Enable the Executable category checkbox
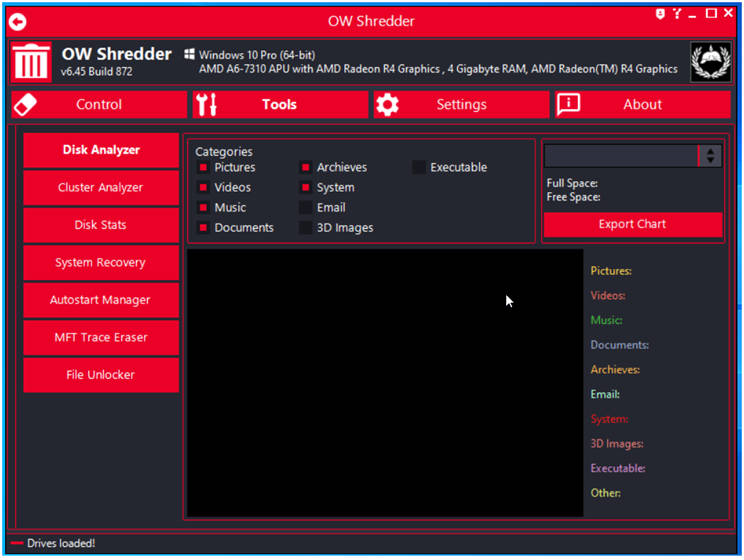 pyautogui.click(x=419, y=167)
